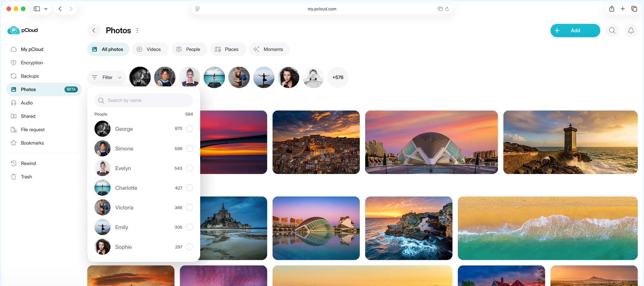This screenshot has width=644, height=286.
Task: Open a new Safari tab with plus icon
Action: click(x=623, y=9)
